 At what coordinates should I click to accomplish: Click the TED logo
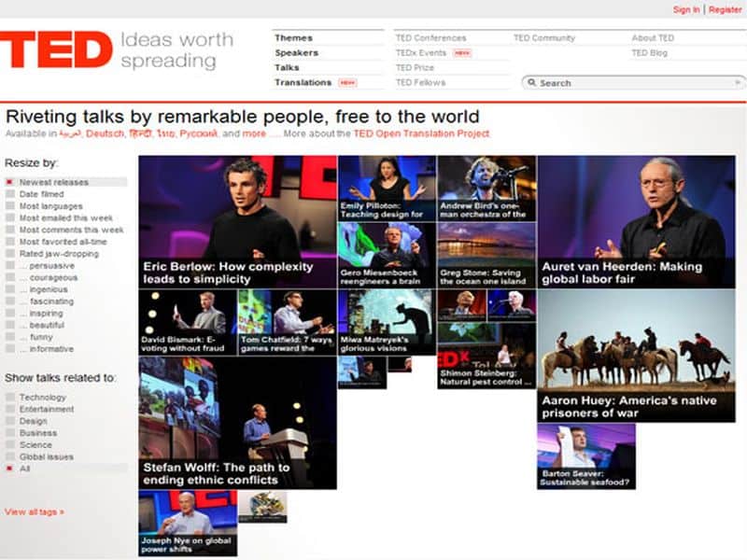click(56, 49)
